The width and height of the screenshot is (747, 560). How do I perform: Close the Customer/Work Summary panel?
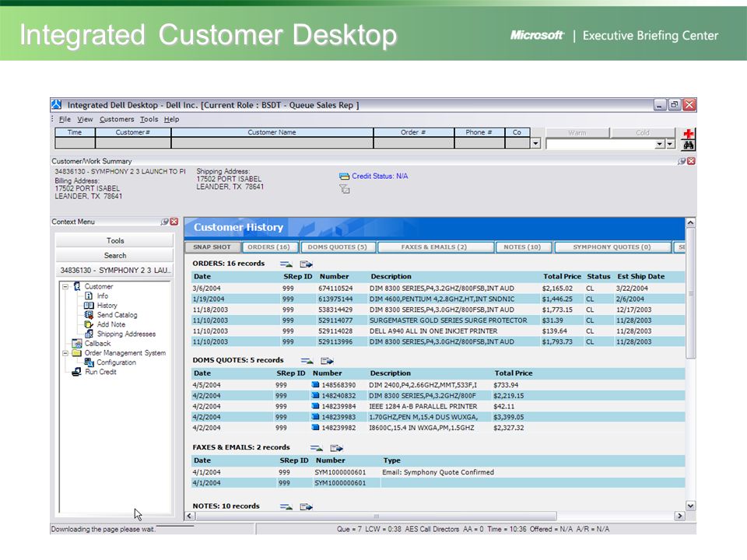pos(691,162)
